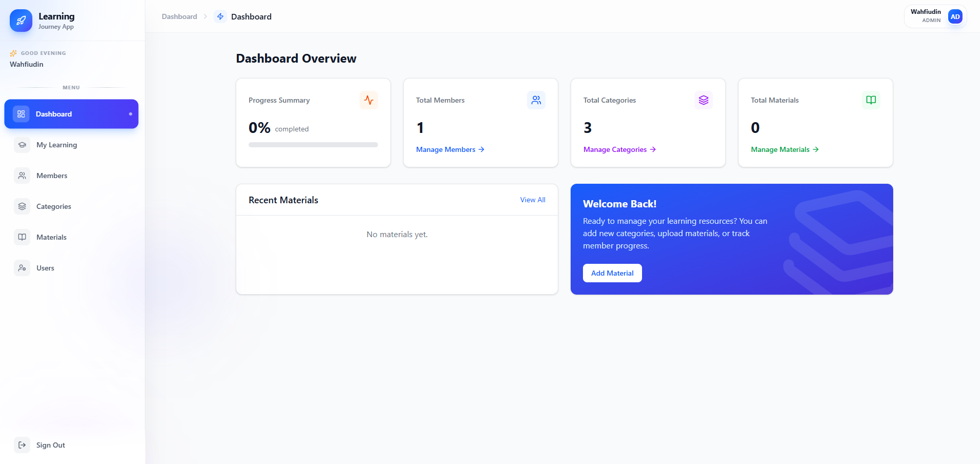Image resolution: width=980 pixels, height=464 pixels.
Task: Open the Manage Materials link
Action: pos(785,149)
